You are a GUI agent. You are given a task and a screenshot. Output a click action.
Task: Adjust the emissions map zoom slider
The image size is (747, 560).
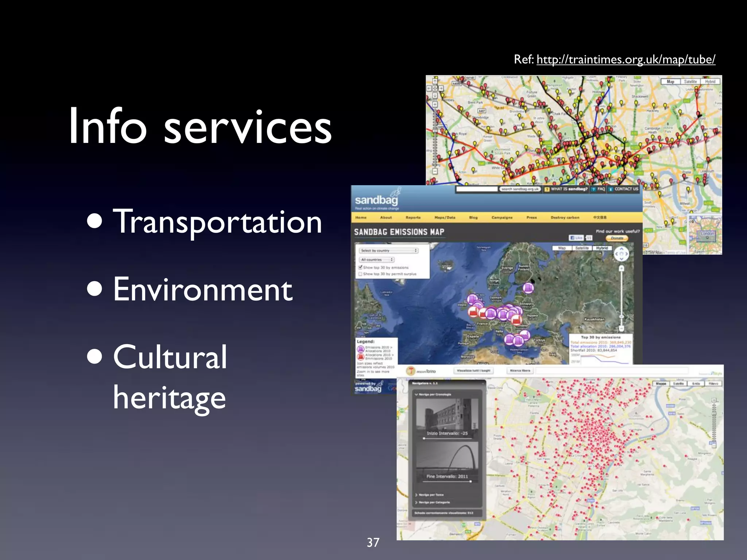pos(622,298)
